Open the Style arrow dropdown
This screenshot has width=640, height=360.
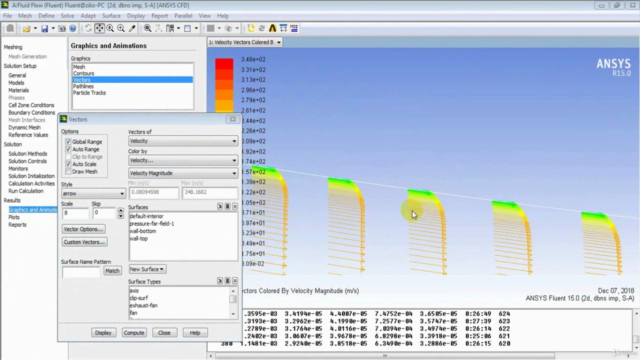click(x=93, y=193)
